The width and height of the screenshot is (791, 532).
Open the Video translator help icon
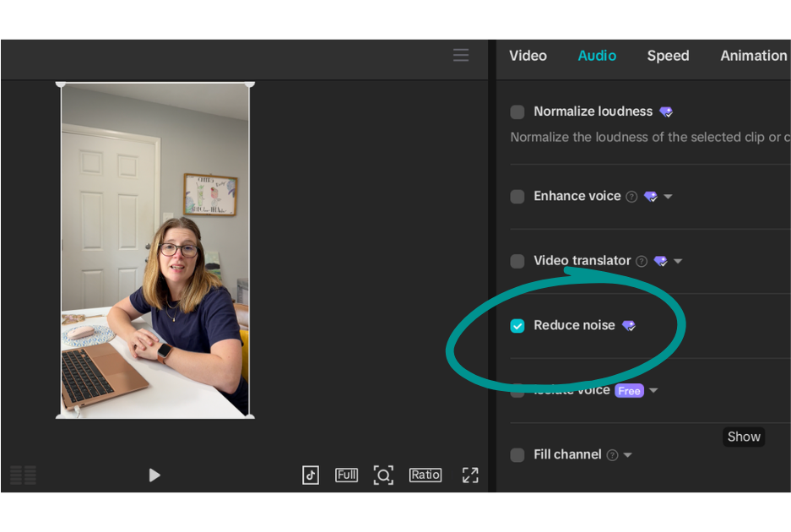click(x=642, y=261)
